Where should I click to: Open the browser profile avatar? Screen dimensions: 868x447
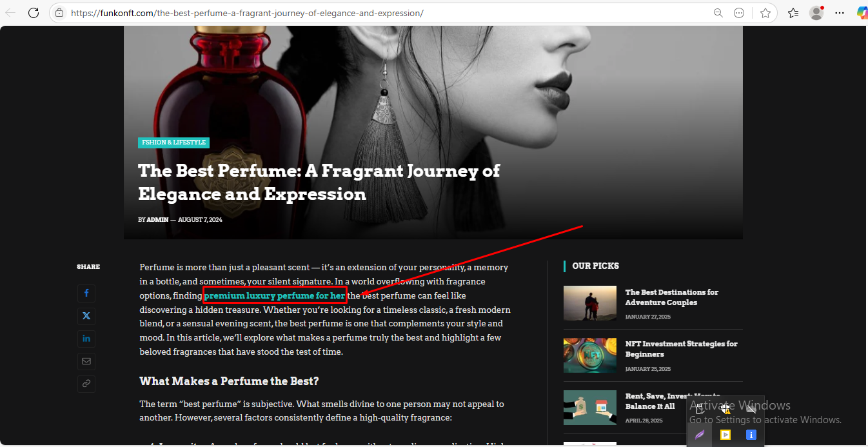coord(816,13)
